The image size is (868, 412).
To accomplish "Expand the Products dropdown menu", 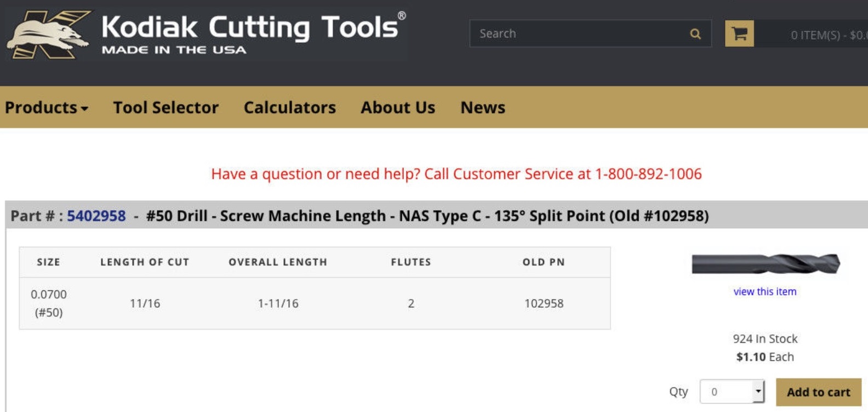I will coord(47,108).
